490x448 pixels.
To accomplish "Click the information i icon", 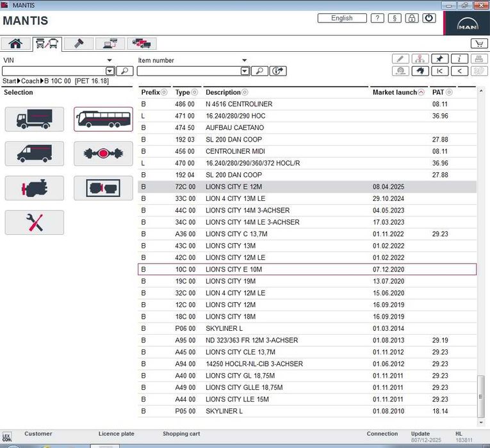I will pos(459,59).
